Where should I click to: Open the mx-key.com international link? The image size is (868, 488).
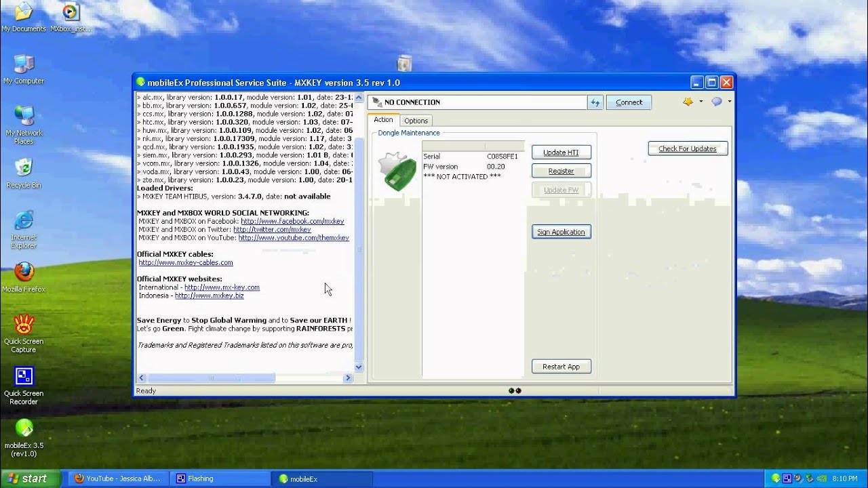pyautogui.click(x=222, y=287)
